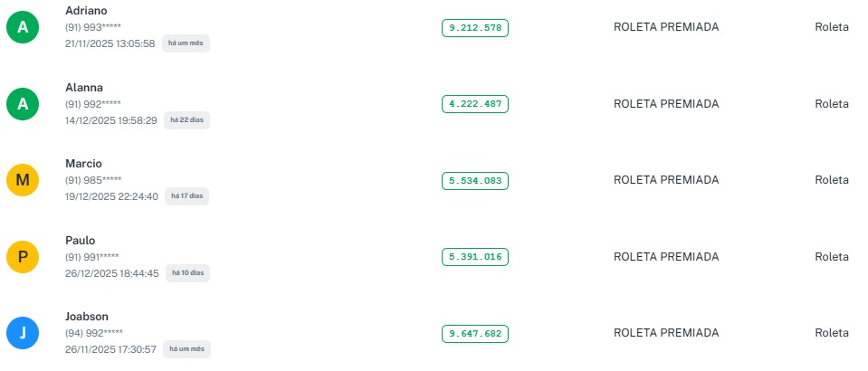Open the Joabson contact name
Screen dimensions: 868x371
point(87,317)
